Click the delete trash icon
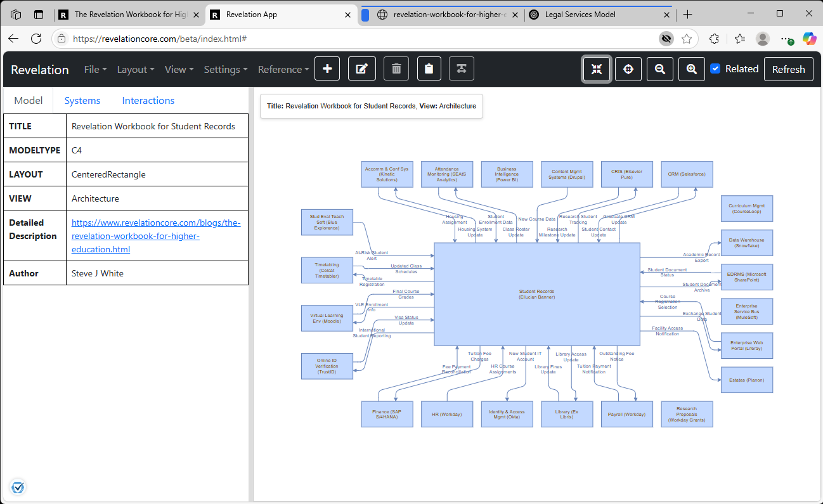The image size is (823, 504). [x=396, y=68]
